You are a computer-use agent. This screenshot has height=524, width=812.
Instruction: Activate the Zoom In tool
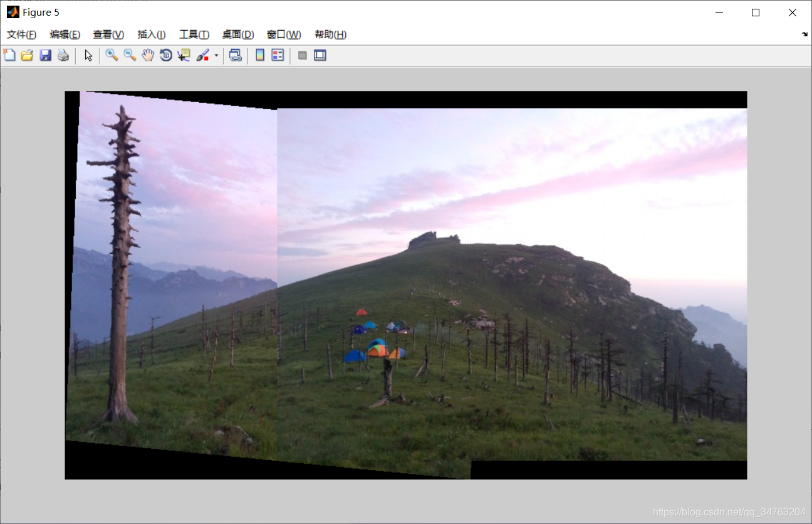pyautogui.click(x=112, y=55)
